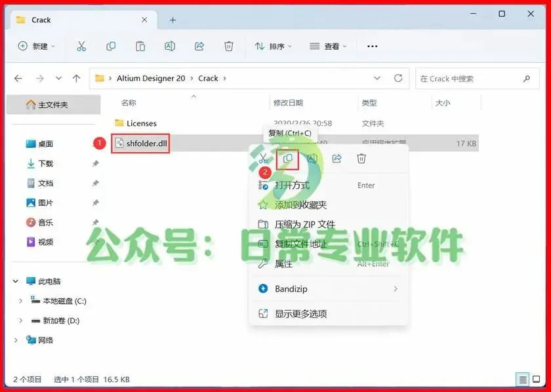
Task: Click the toolbar Delete trash icon
Action: (x=229, y=46)
